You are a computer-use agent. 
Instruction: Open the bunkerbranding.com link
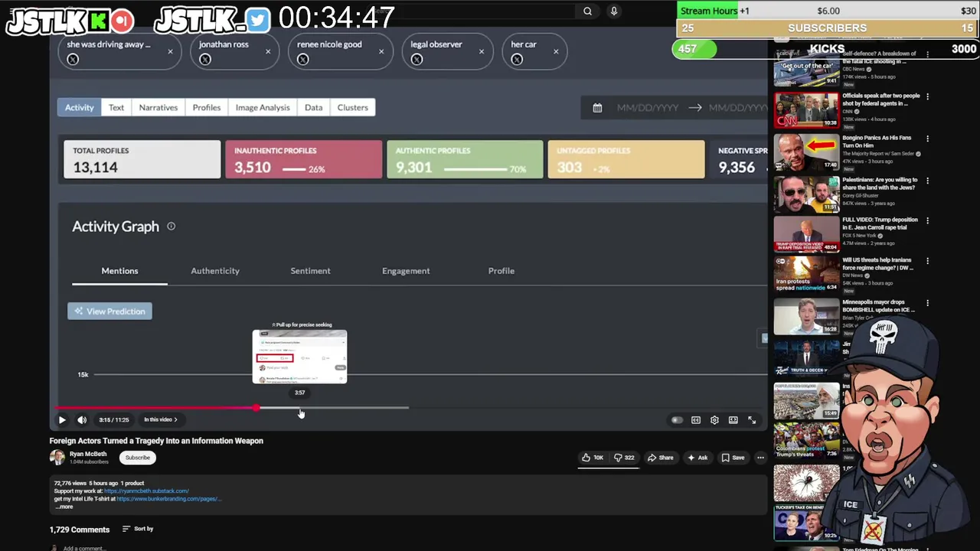[x=169, y=499]
